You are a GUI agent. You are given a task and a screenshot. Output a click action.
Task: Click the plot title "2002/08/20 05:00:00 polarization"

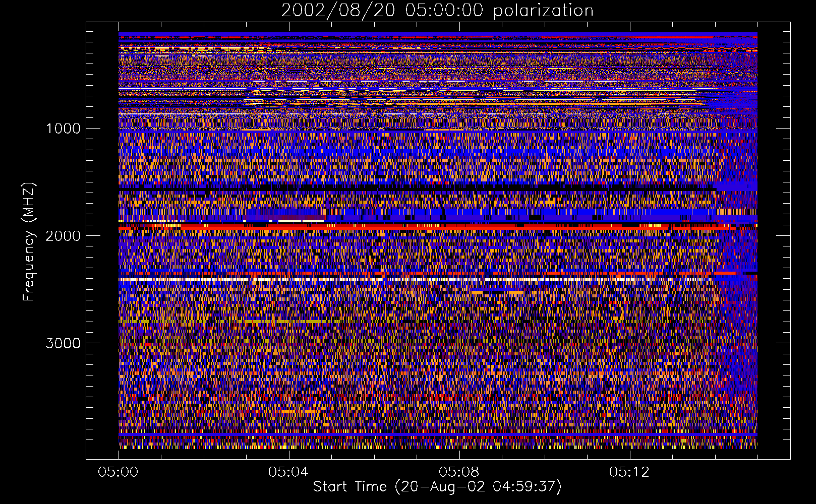(437, 11)
